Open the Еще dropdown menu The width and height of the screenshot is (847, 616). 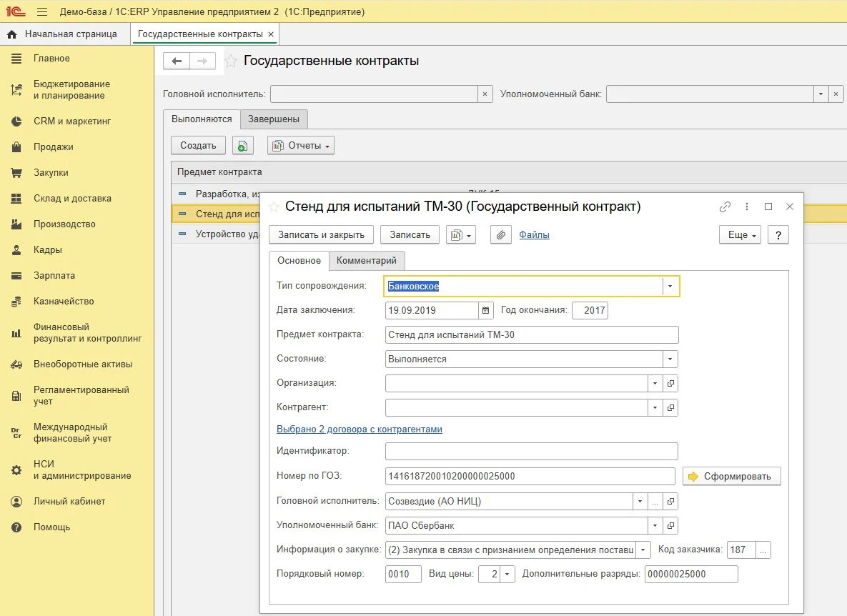click(x=740, y=235)
